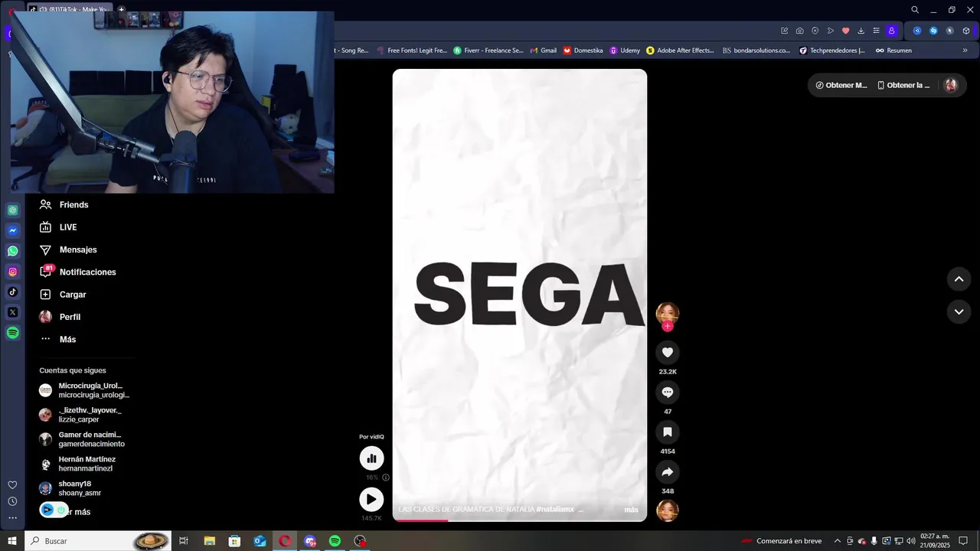Open Outlook from the Windows taskbar
The width and height of the screenshot is (980, 551).
click(260, 541)
